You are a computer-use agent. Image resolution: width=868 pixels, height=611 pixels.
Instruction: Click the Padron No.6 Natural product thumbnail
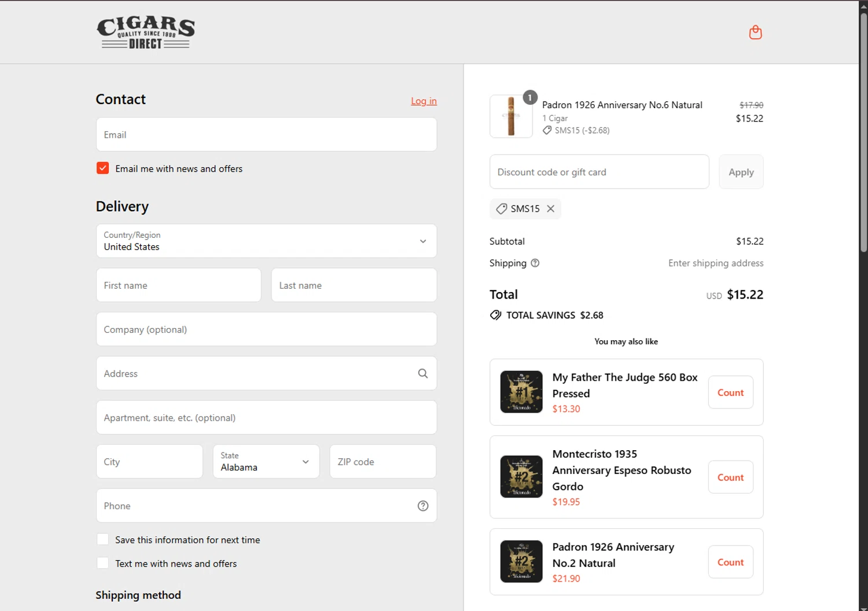pyautogui.click(x=511, y=116)
